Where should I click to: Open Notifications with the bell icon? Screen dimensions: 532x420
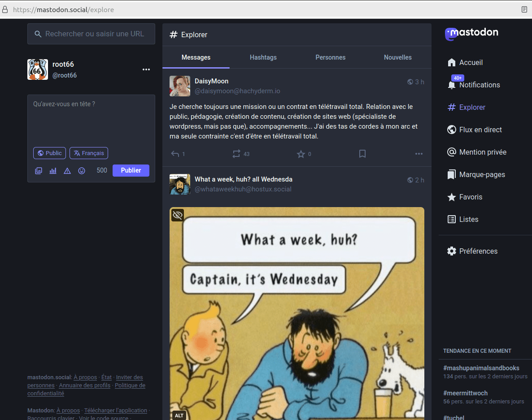pyautogui.click(x=452, y=85)
